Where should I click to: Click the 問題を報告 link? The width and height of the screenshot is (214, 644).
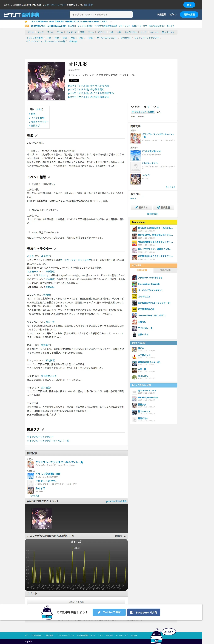coord(153,214)
